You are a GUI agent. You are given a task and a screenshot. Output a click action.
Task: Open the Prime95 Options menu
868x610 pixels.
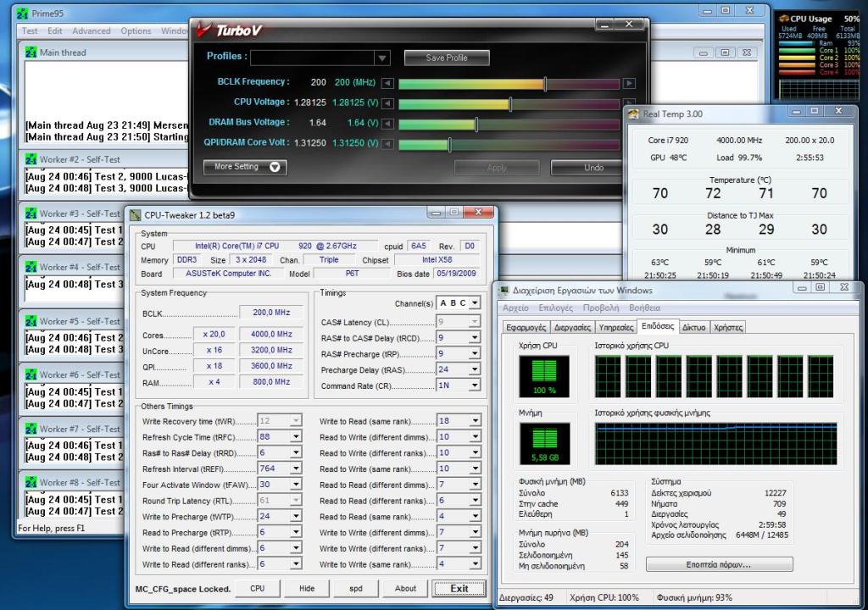click(x=136, y=31)
